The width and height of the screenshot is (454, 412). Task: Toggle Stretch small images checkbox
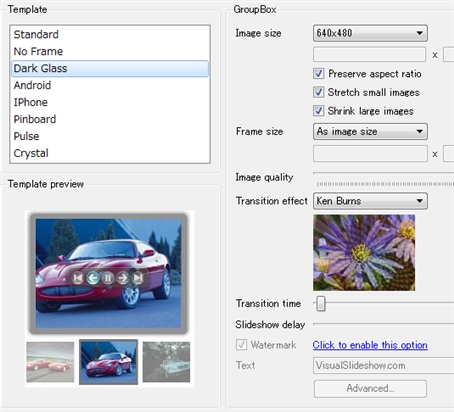coord(319,92)
